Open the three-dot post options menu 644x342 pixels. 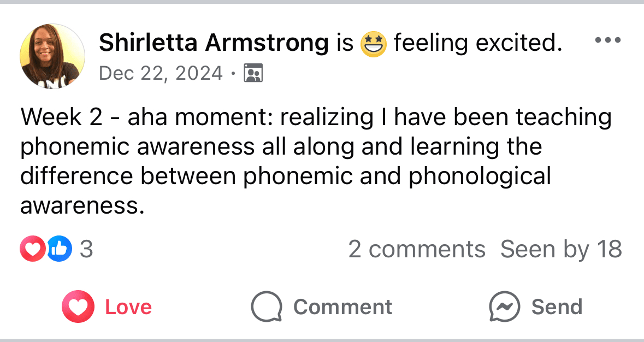tap(608, 40)
